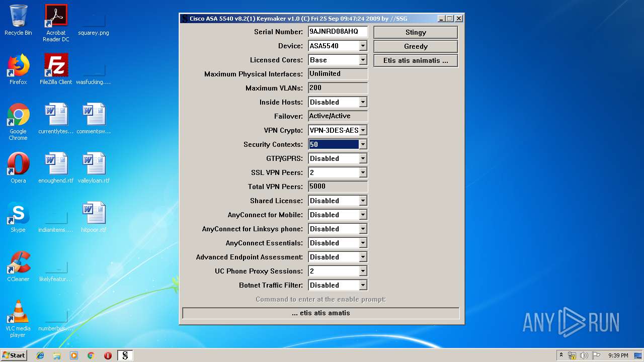Launch VLC media player shortcut
The width and height of the screenshot is (644, 362).
click(x=18, y=319)
